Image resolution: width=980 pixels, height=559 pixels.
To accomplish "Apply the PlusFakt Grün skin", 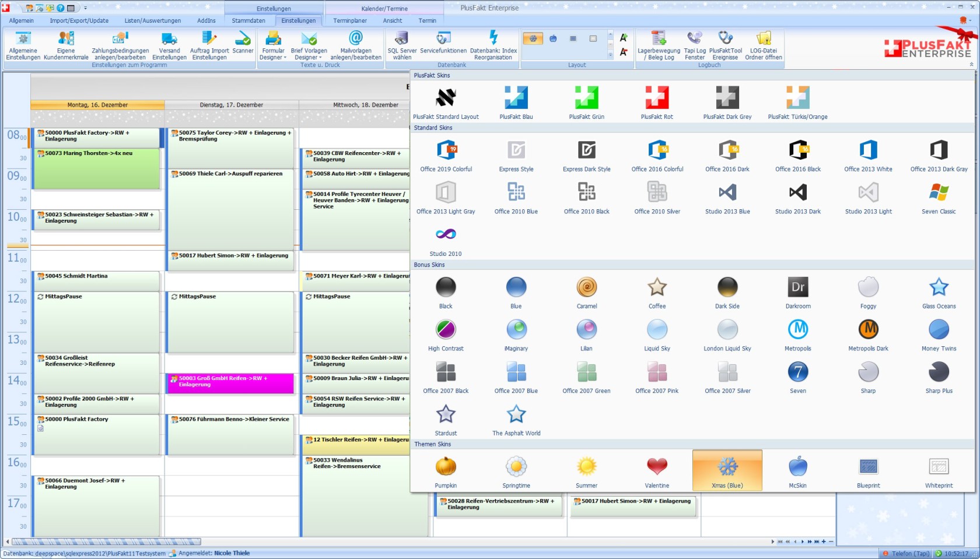I will click(x=587, y=102).
